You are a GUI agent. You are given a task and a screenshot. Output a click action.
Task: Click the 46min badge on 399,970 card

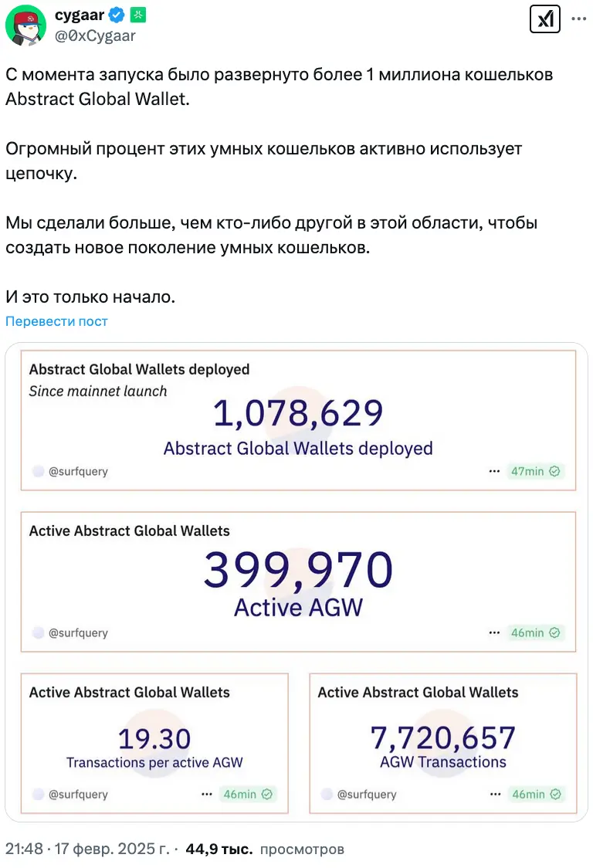(x=535, y=632)
